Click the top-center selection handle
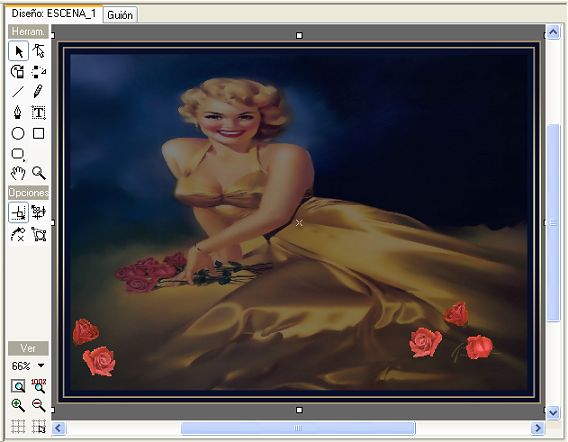The height and width of the screenshot is (442, 568). pos(299,36)
